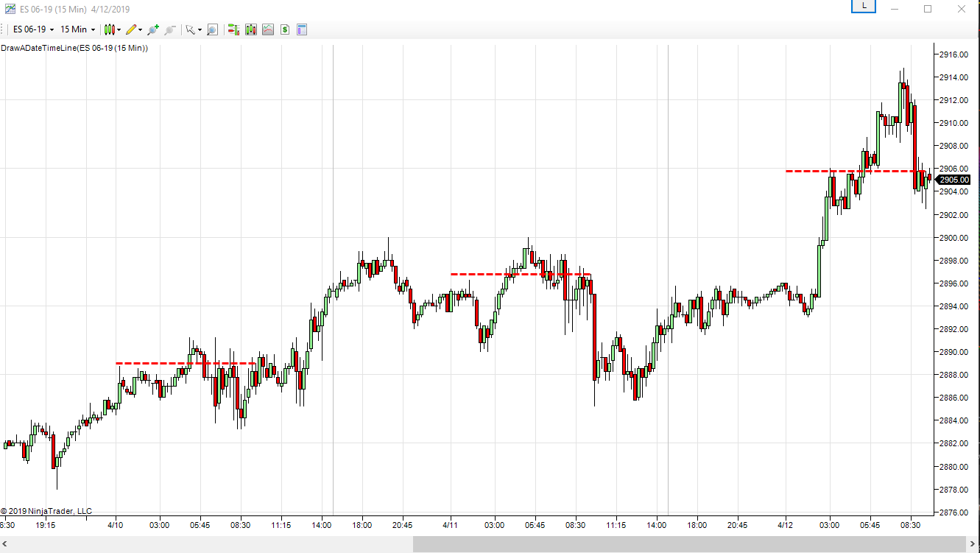Click the green dollar sign toolbar icon
Image resolution: width=980 pixels, height=553 pixels.
[x=284, y=29]
